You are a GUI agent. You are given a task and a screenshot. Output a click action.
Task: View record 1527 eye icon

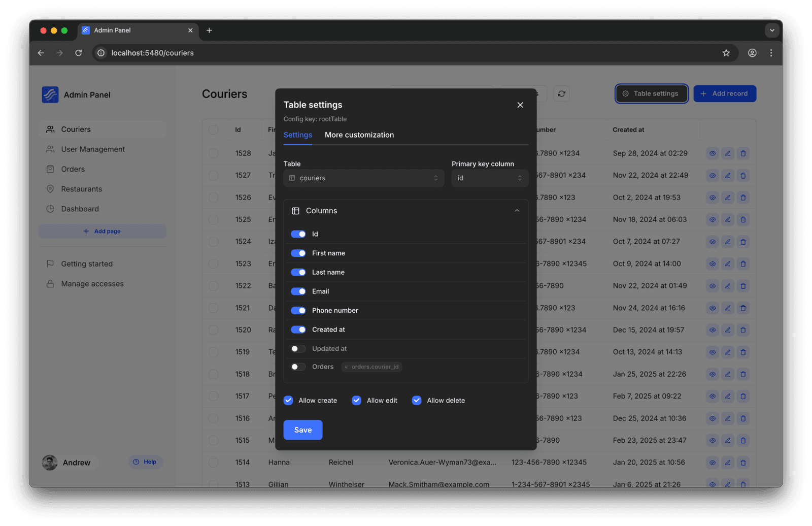coord(713,176)
